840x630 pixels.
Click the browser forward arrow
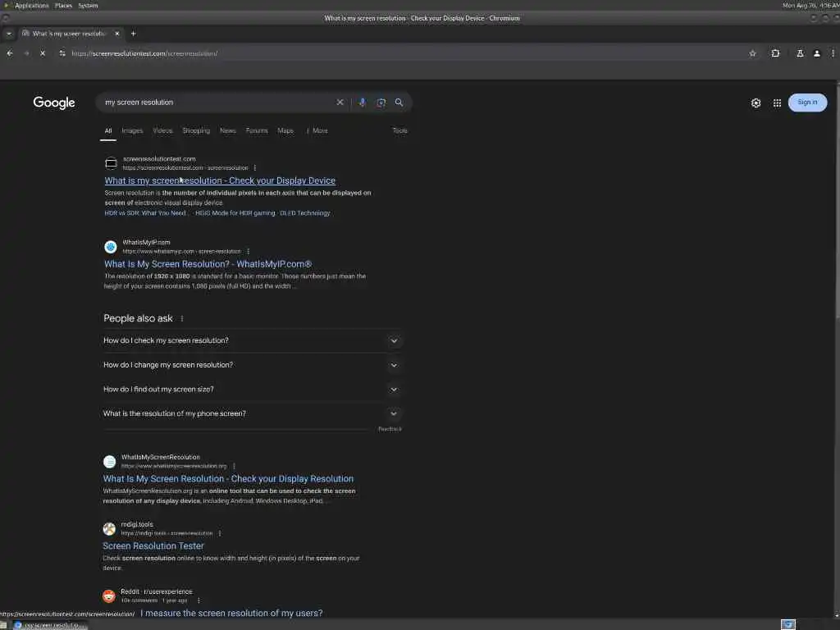pyautogui.click(x=26, y=53)
